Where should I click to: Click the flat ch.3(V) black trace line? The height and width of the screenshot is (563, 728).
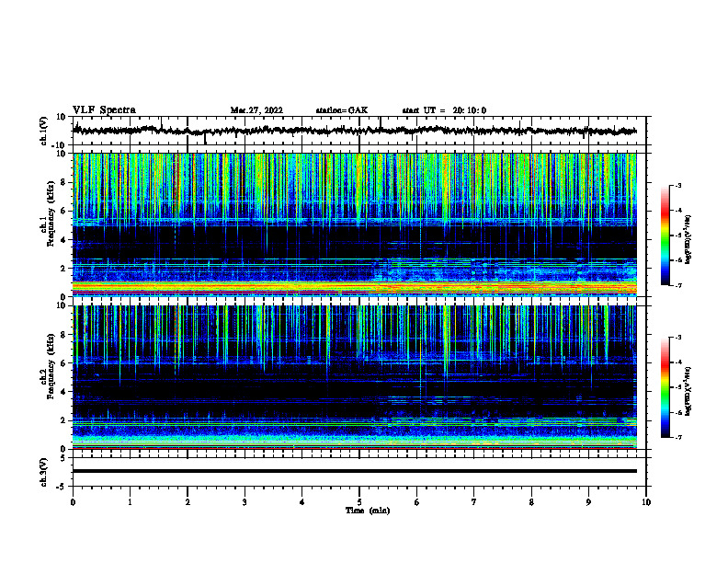(355, 471)
